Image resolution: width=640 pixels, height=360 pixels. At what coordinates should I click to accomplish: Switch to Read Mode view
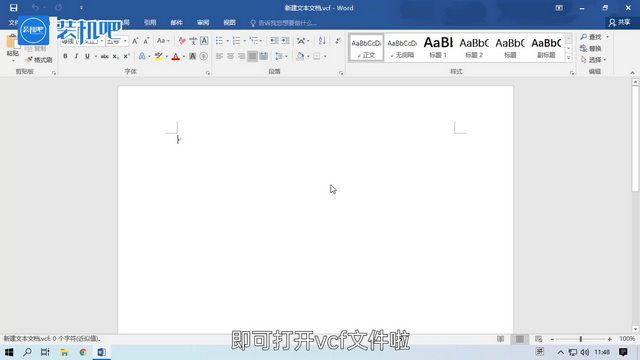[x=500, y=339]
